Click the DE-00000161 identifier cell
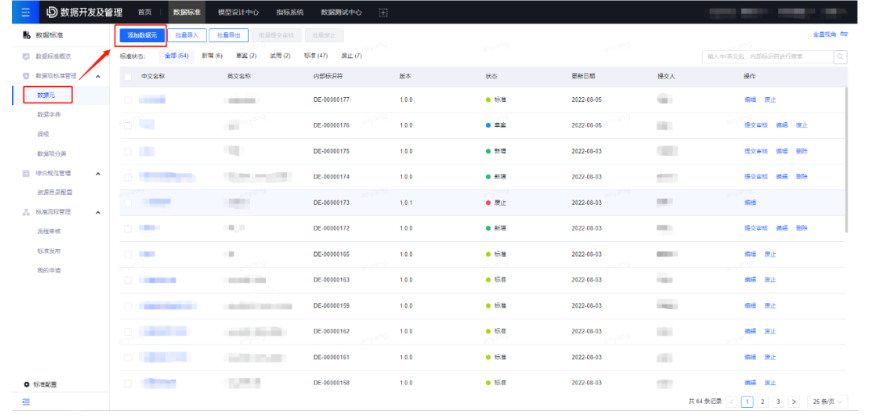Image resolution: width=871 pixels, height=418 pixels. click(x=332, y=357)
